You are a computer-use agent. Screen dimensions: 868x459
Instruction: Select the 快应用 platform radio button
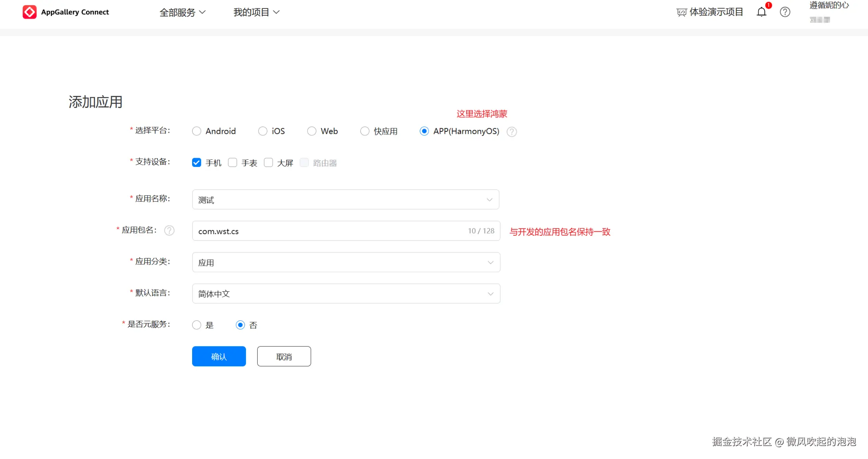coord(365,131)
